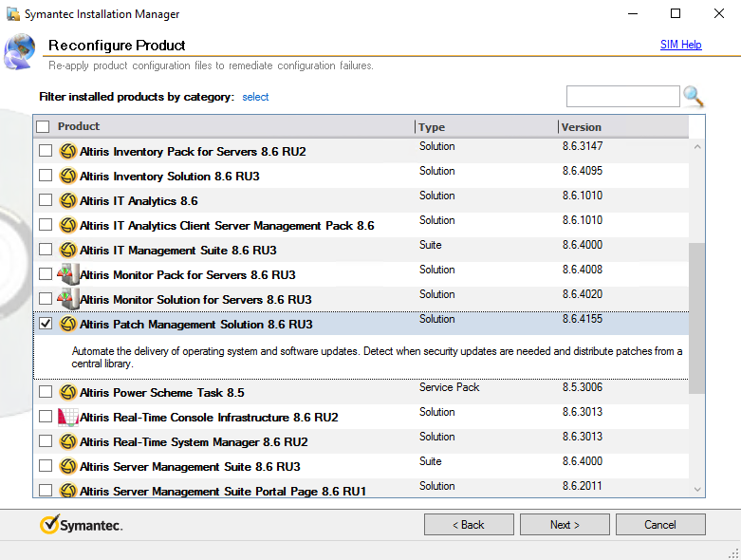This screenshot has width=741, height=560.
Task: Click the Patch Management Solution icon
Action: tap(68, 324)
